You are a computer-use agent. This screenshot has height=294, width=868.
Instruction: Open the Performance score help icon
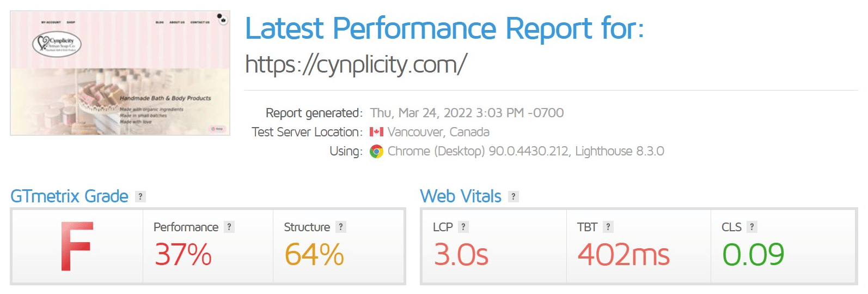(x=229, y=227)
